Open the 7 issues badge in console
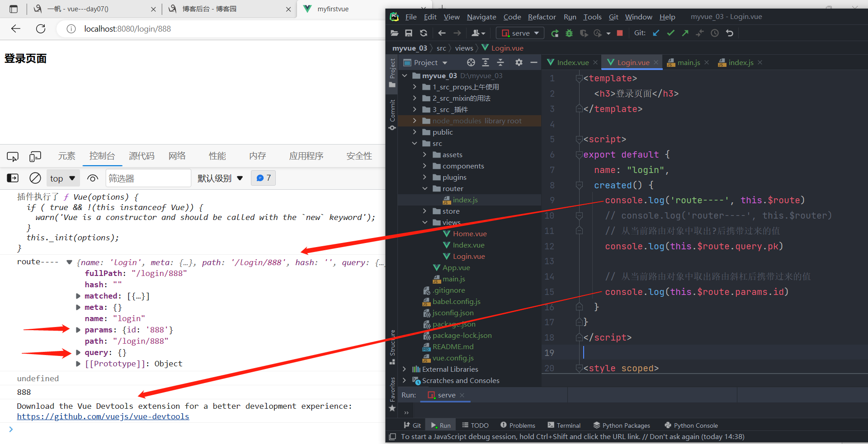This screenshot has height=444, width=868. 264,178
